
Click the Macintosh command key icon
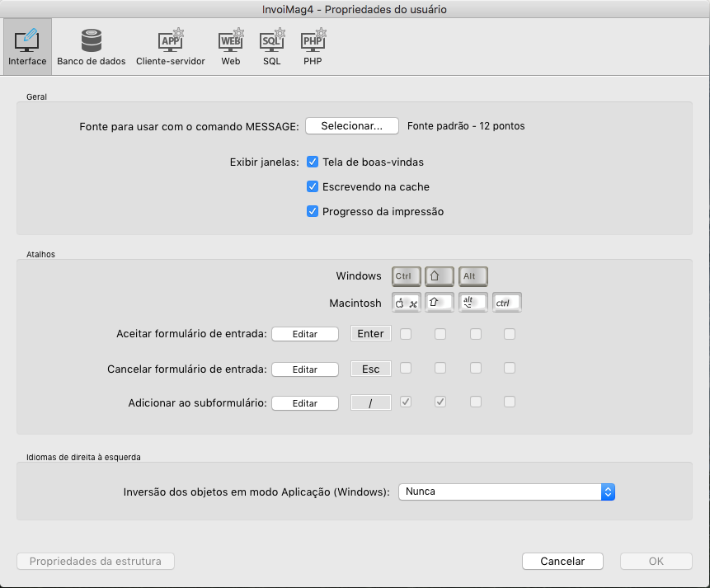406,303
